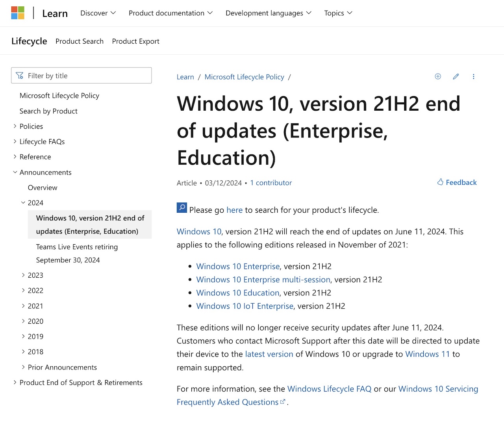Select Microsoft Lifecycle Policy in sidebar
The width and height of the screenshot is (504, 425).
(x=59, y=96)
